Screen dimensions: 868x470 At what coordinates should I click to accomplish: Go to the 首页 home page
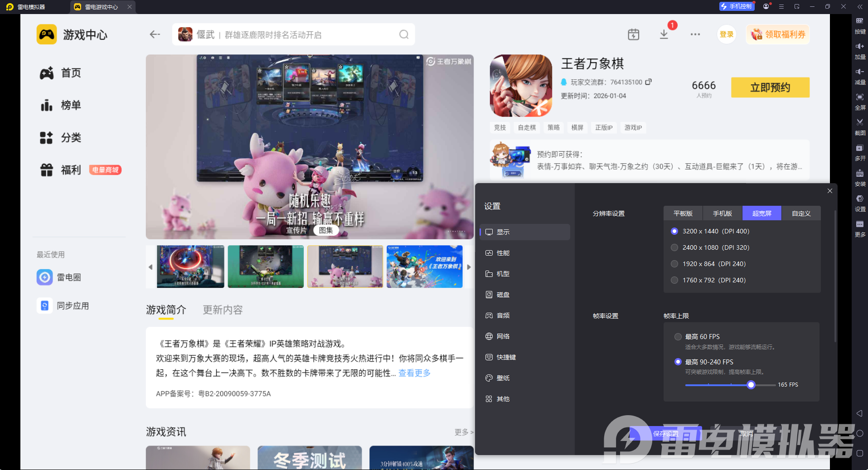(61, 73)
